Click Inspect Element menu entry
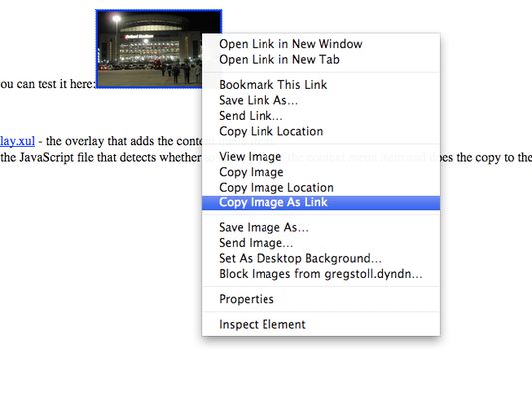The height and width of the screenshot is (393, 532). (x=320, y=325)
